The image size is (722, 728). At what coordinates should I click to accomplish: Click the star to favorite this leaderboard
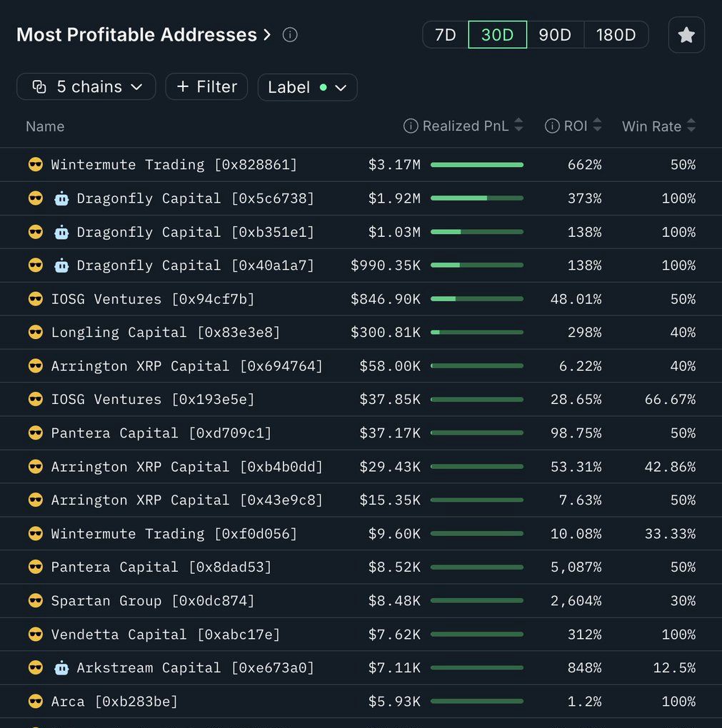tap(686, 34)
